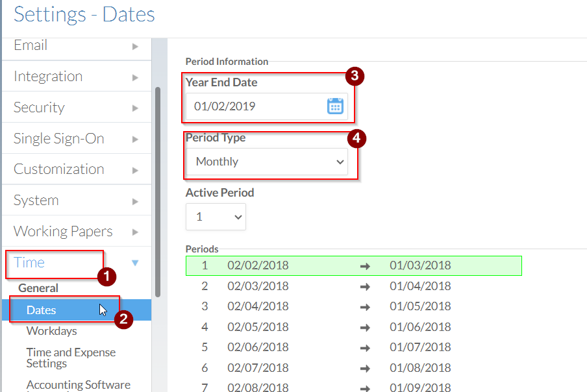
Task: Expand the Security section arrow
Action: (135, 108)
